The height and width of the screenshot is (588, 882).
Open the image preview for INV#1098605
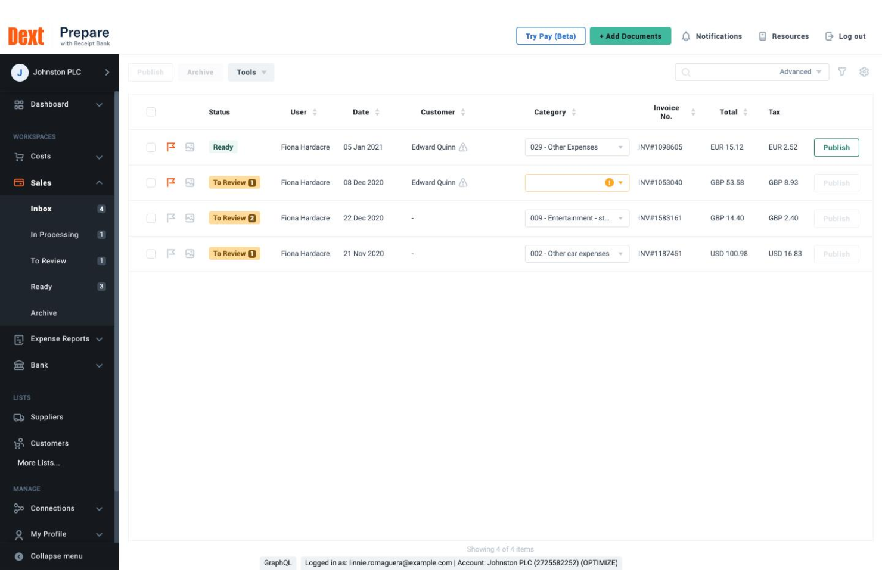coord(190,147)
